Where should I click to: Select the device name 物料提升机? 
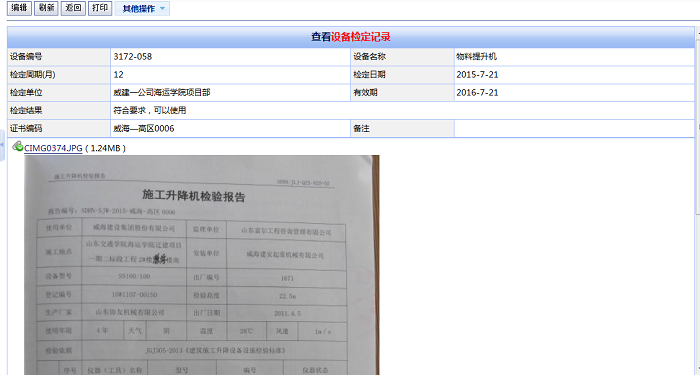[x=476, y=57]
